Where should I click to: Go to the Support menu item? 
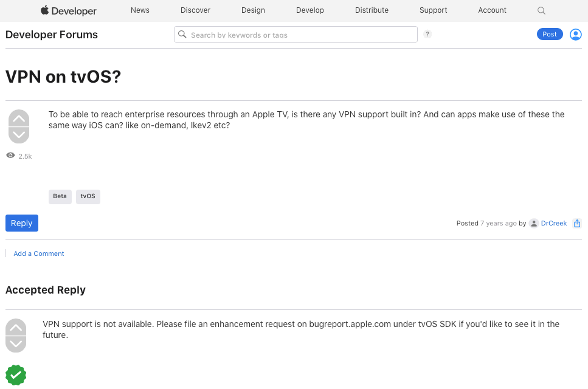[x=433, y=10]
